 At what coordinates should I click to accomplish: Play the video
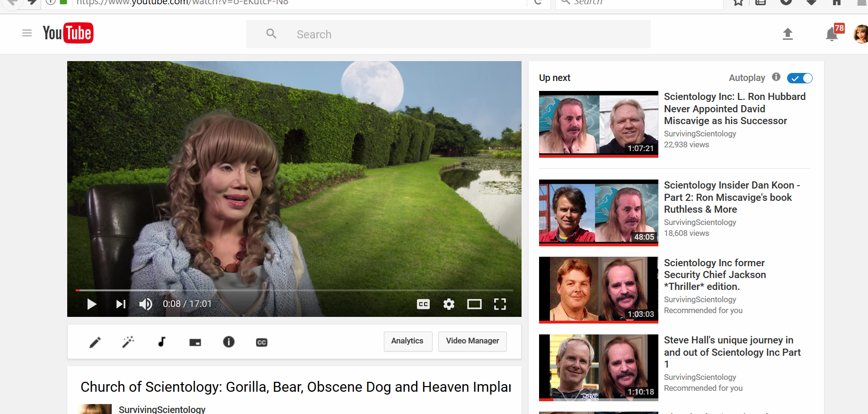pyautogui.click(x=92, y=304)
